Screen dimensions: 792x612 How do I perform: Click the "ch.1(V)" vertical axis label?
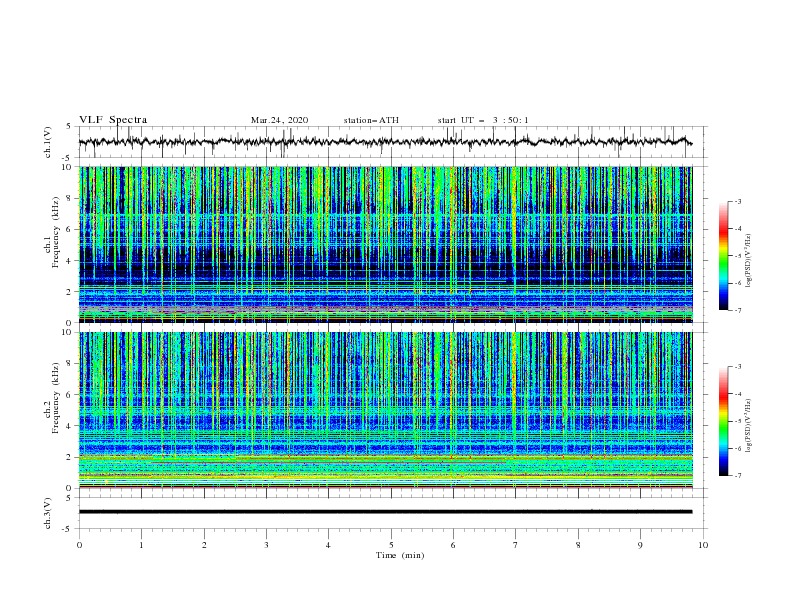48,142
